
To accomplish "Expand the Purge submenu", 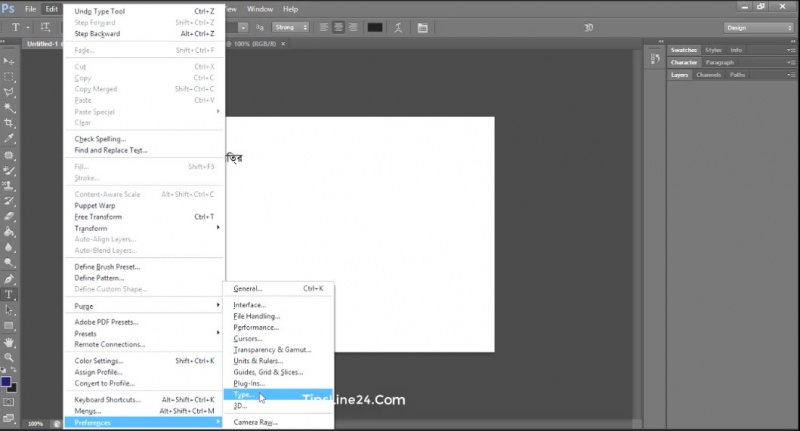I will [144, 306].
